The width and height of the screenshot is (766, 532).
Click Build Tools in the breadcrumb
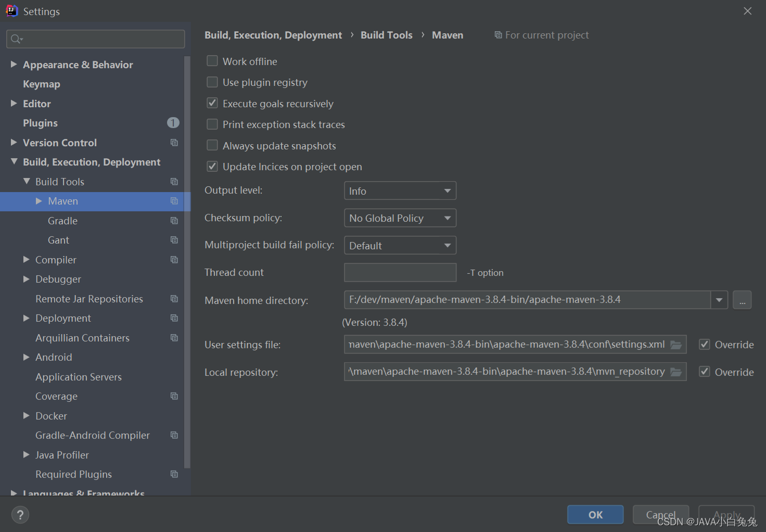pos(387,35)
